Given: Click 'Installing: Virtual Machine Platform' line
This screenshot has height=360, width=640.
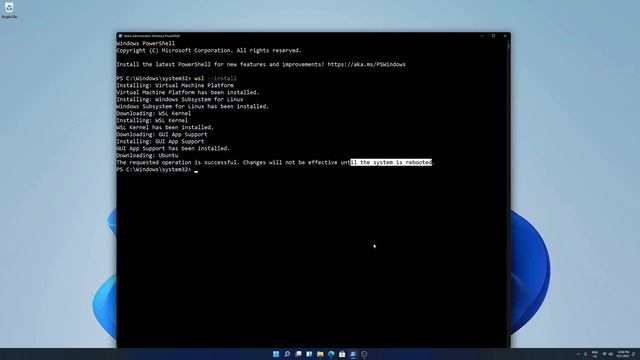Looking at the screenshot, I should point(175,85).
